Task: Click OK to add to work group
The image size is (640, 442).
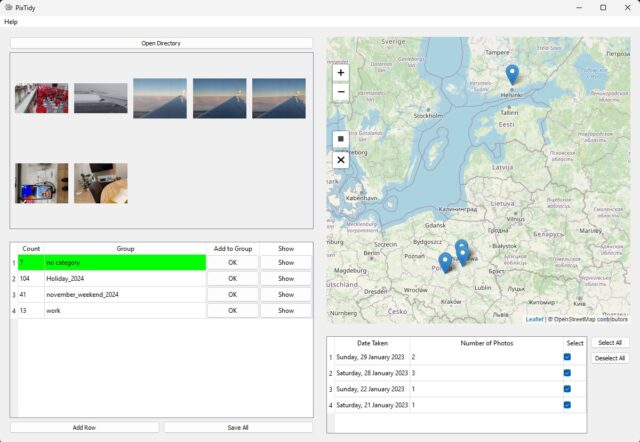Action: [232, 311]
